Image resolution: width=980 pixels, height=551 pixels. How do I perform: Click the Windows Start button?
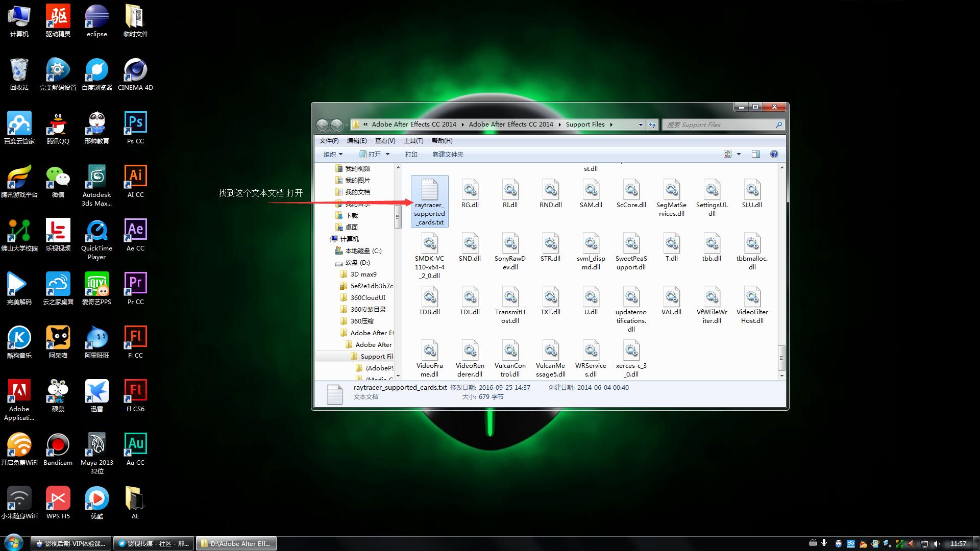click(13, 543)
